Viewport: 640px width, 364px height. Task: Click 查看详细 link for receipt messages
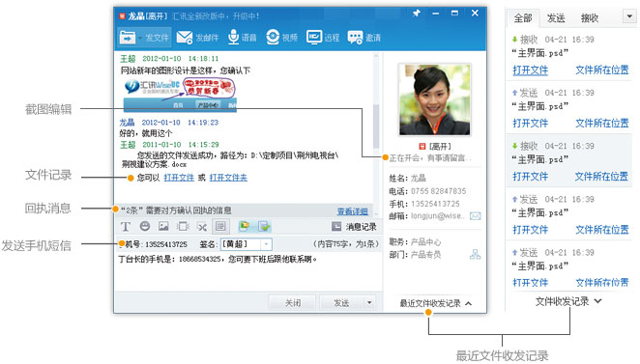coord(352,211)
